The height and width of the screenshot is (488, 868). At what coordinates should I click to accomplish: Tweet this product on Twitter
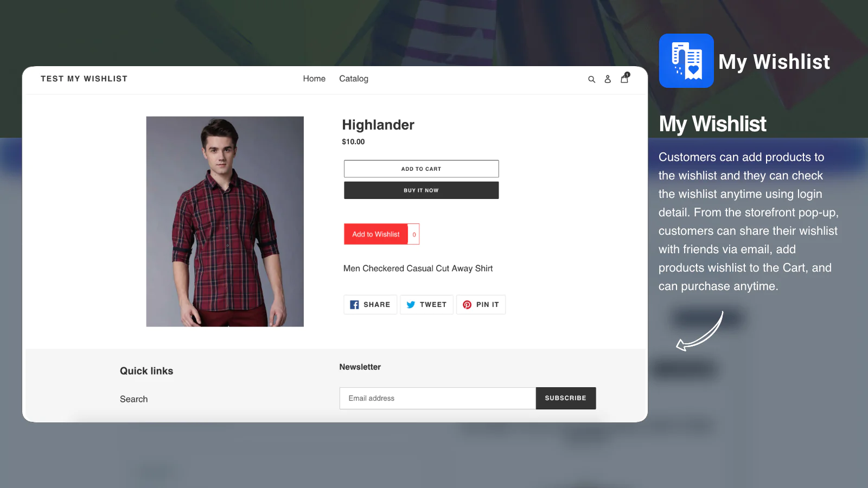coord(426,305)
